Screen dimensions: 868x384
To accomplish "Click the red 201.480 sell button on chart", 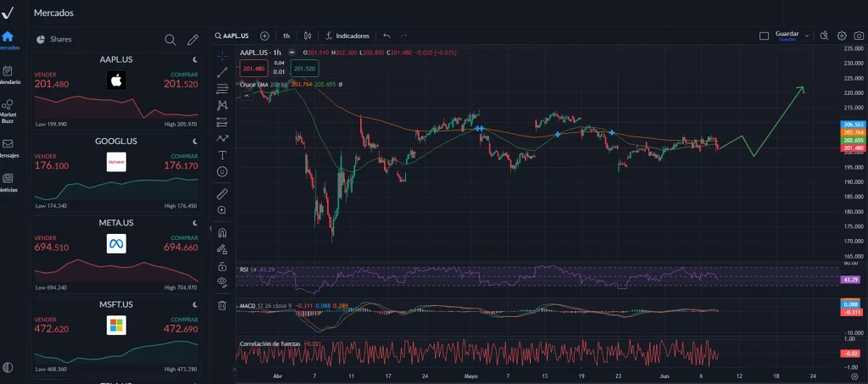I will [254, 68].
